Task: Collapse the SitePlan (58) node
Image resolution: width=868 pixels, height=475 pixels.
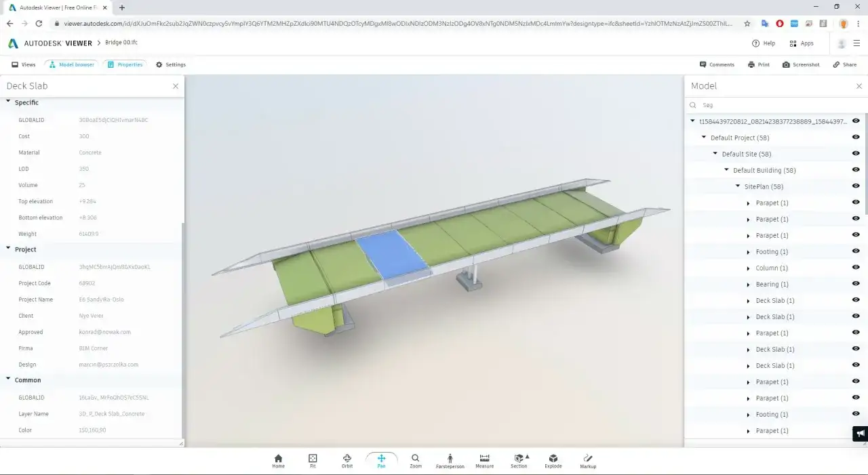Action: tap(738, 186)
